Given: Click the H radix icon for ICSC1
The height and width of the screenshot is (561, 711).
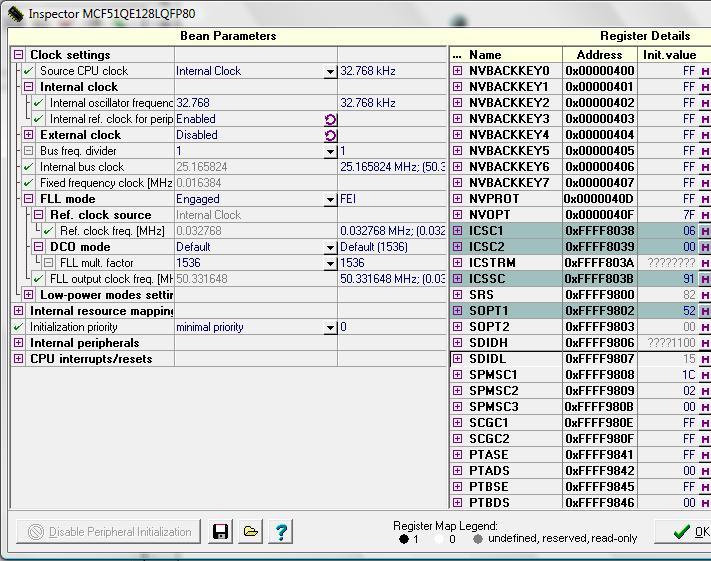Looking at the screenshot, I should pyautogui.click(x=705, y=231).
